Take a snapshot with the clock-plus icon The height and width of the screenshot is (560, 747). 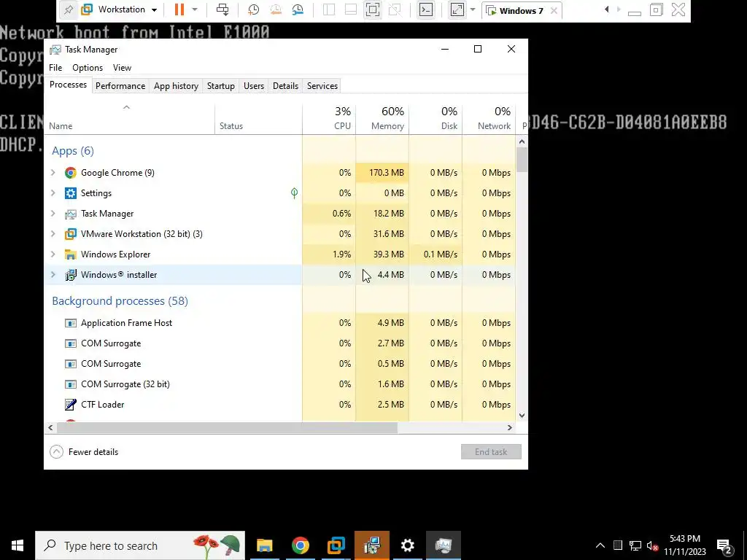coord(253,9)
